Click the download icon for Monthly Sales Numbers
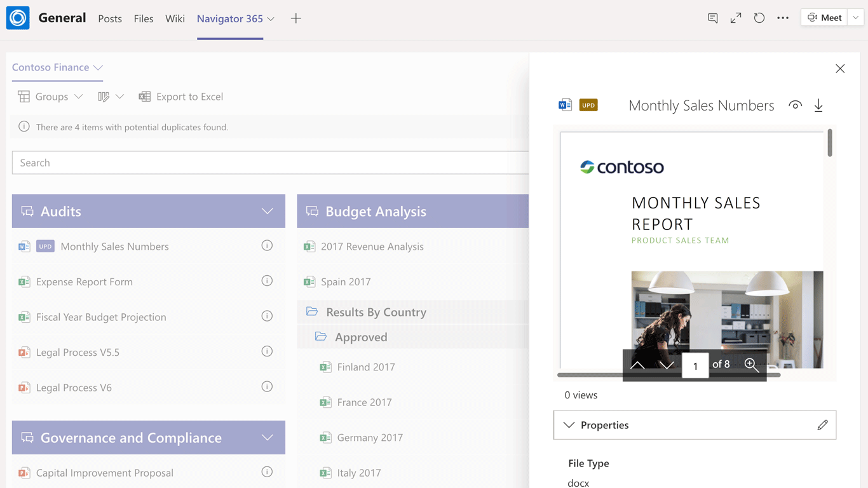The image size is (868, 488). [818, 105]
